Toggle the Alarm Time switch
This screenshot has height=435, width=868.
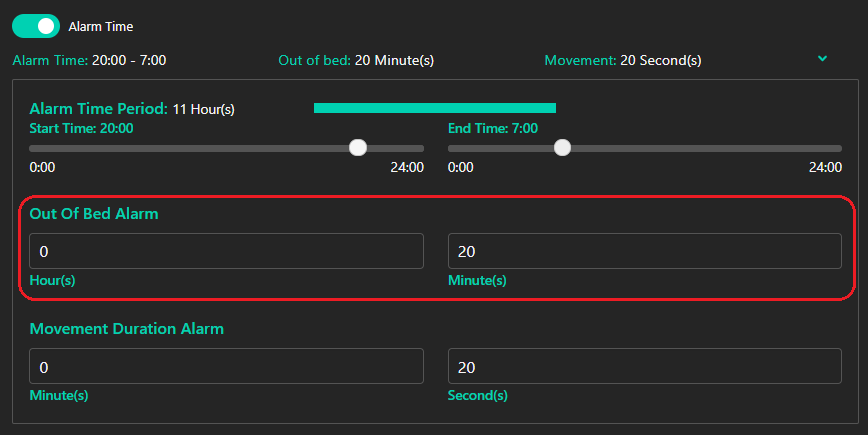[x=35, y=26]
